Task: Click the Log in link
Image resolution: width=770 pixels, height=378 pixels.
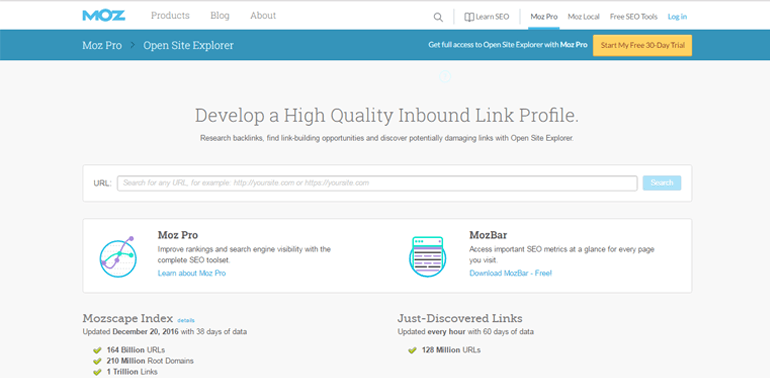Action: [677, 17]
